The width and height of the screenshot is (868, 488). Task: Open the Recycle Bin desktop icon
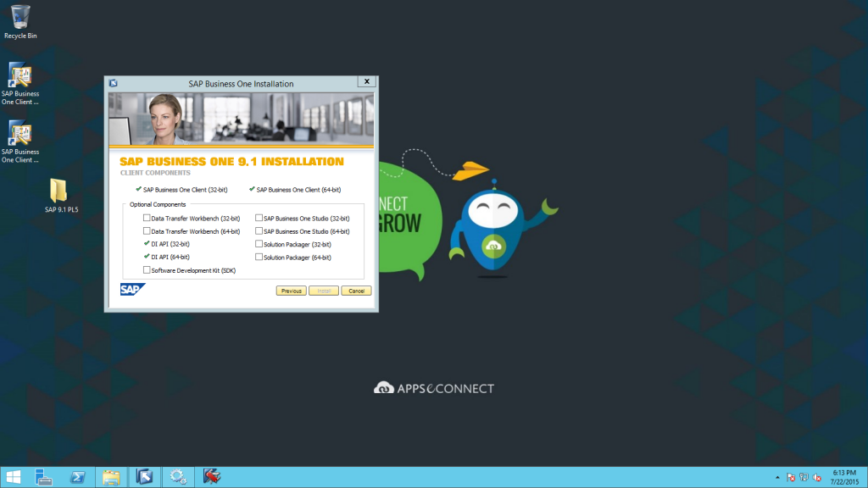[20, 22]
